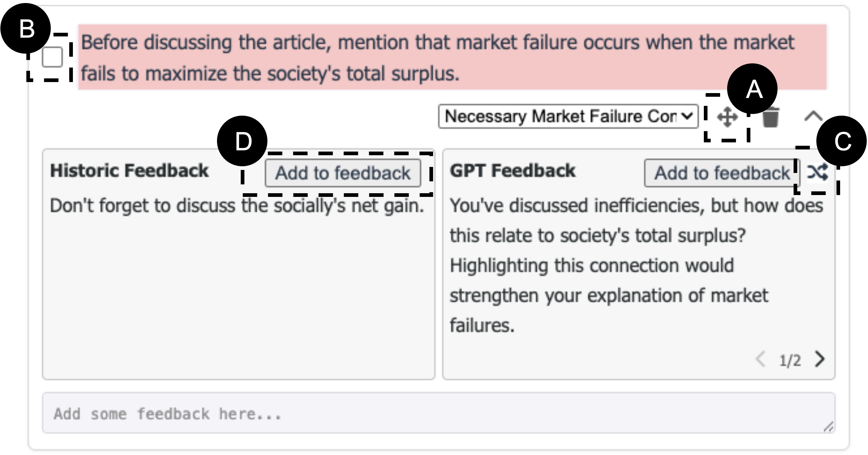Click the resize handle of the feedback textarea

(828, 427)
